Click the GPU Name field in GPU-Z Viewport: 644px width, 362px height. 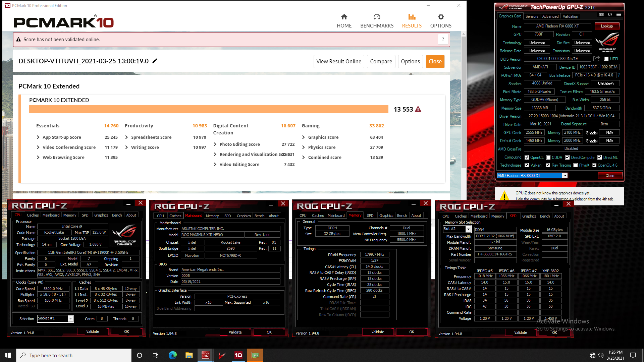[x=557, y=26]
